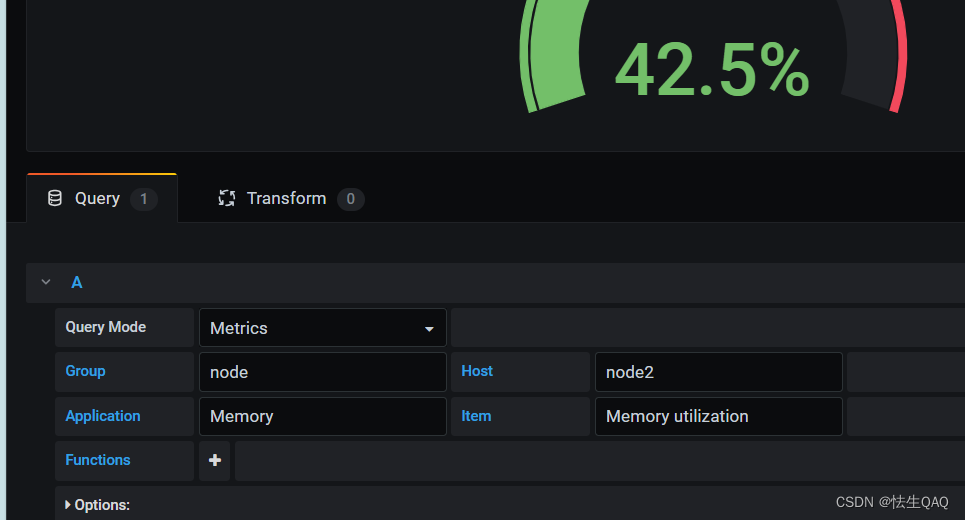Click query name A
The image size is (965, 520).
(x=77, y=282)
